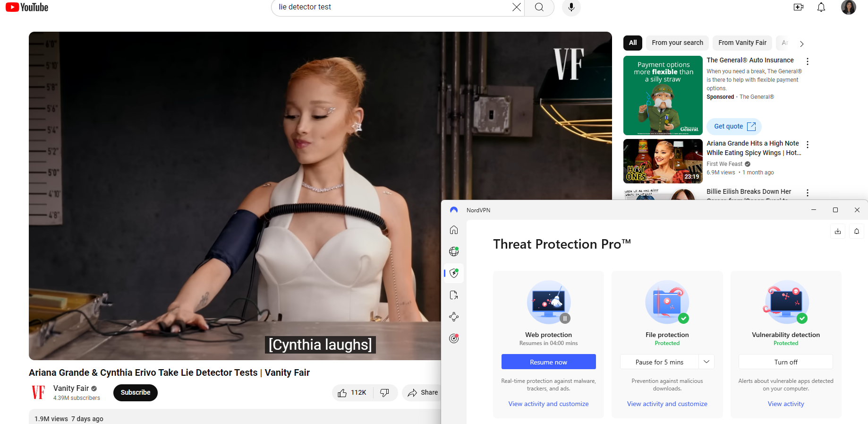View Vulnerability detection activity link

point(786,404)
